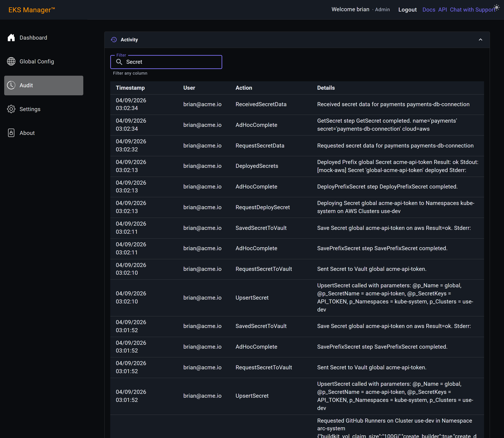Click the User column header
The image size is (504, 438).
point(189,88)
